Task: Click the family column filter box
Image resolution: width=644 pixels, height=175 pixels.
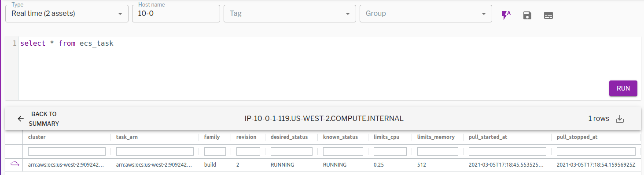Action: click(215, 151)
